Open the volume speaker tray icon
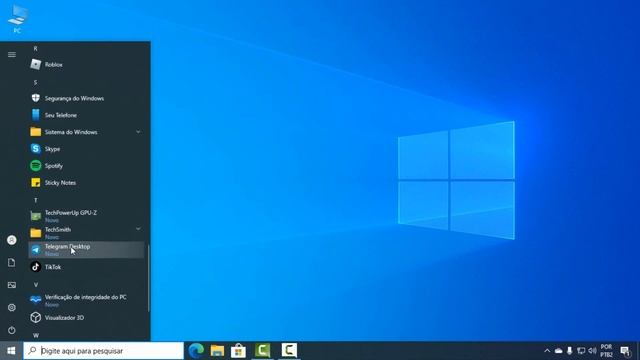Screen dimensions: 640x360 click(593, 351)
